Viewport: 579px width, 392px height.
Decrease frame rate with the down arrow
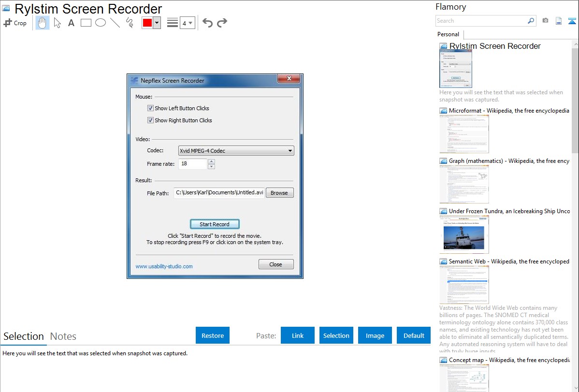pos(212,167)
